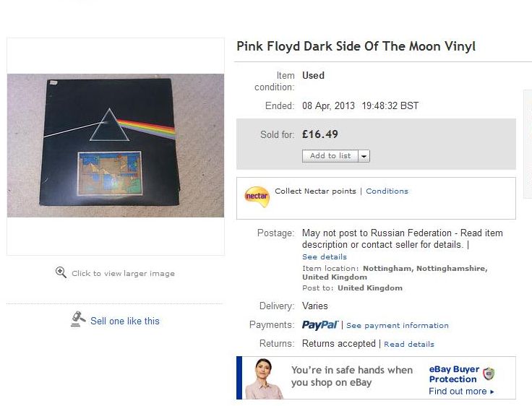
Task: Click the Pink Floyd listing title
Action: (356, 47)
